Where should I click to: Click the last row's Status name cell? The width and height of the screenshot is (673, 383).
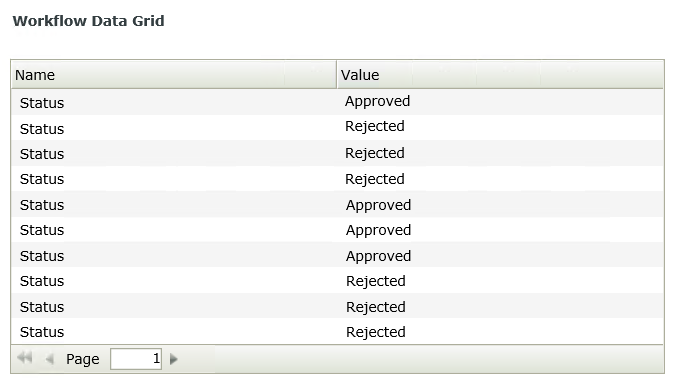pos(42,332)
